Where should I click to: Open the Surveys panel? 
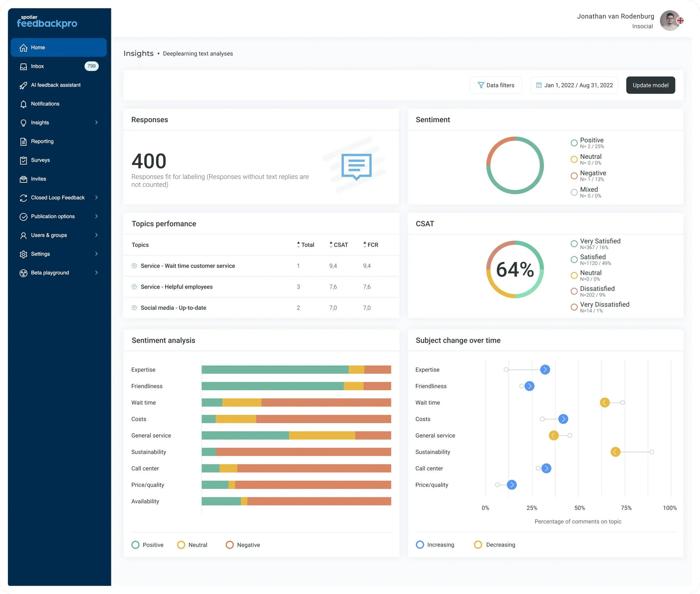pyautogui.click(x=41, y=160)
